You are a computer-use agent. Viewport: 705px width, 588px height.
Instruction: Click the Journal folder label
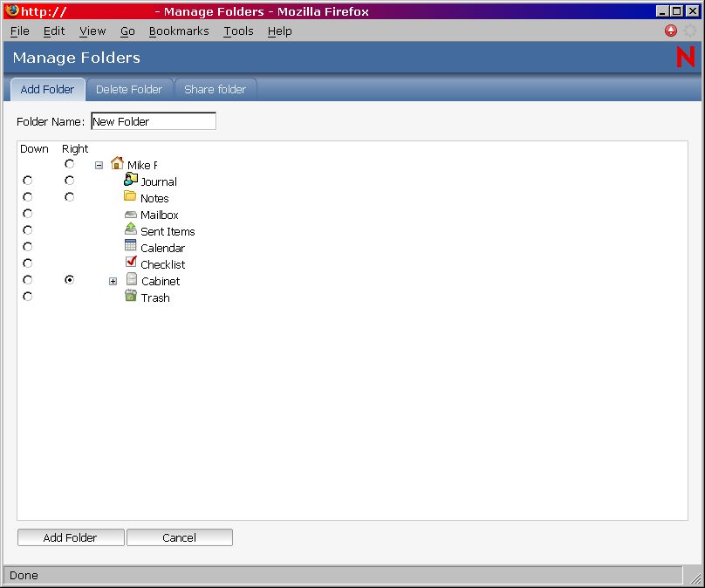pyautogui.click(x=159, y=182)
